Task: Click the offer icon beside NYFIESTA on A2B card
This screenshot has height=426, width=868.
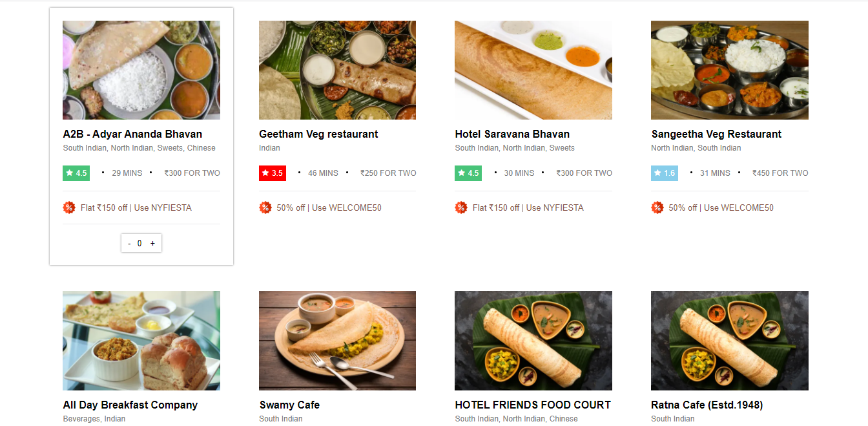Action: pos(69,208)
